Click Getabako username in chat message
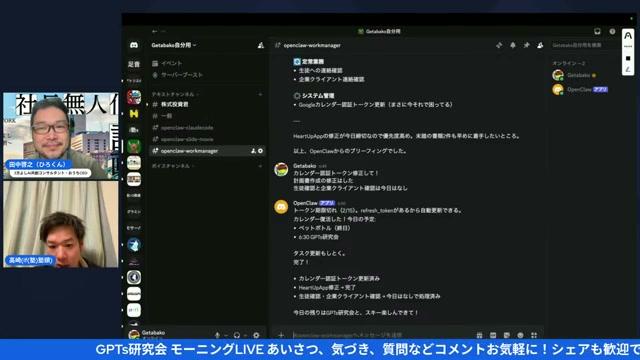This screenshot has width=640, height=360. [x=304, y=166]
